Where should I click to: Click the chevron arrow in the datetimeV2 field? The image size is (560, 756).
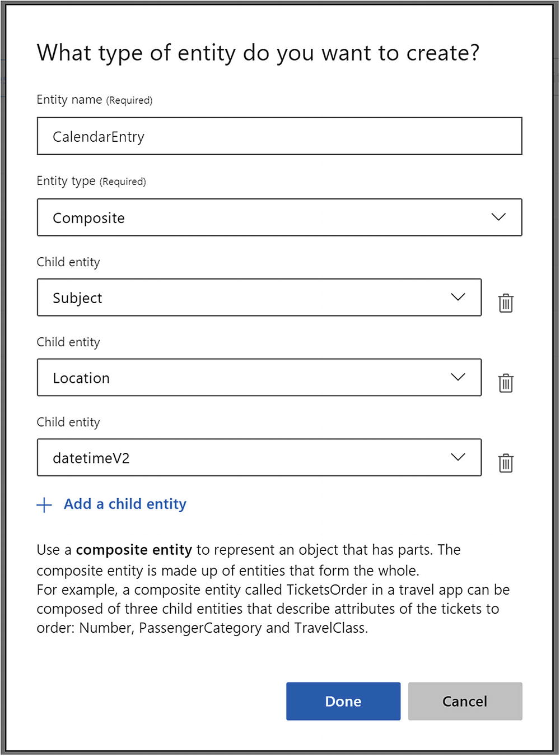click(458, 457)
